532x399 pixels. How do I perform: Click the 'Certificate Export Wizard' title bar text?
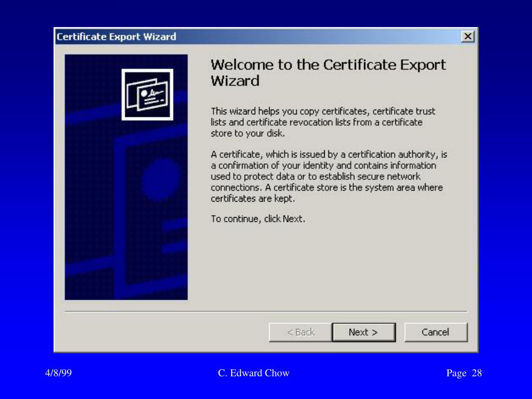click(x=116, y=37)
